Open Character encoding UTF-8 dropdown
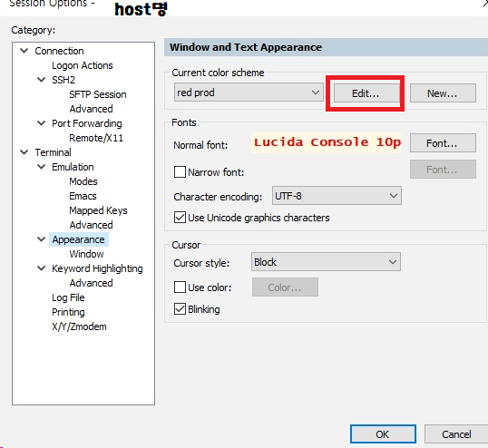Viewport: 488px width, 448px height. [337, 196]
